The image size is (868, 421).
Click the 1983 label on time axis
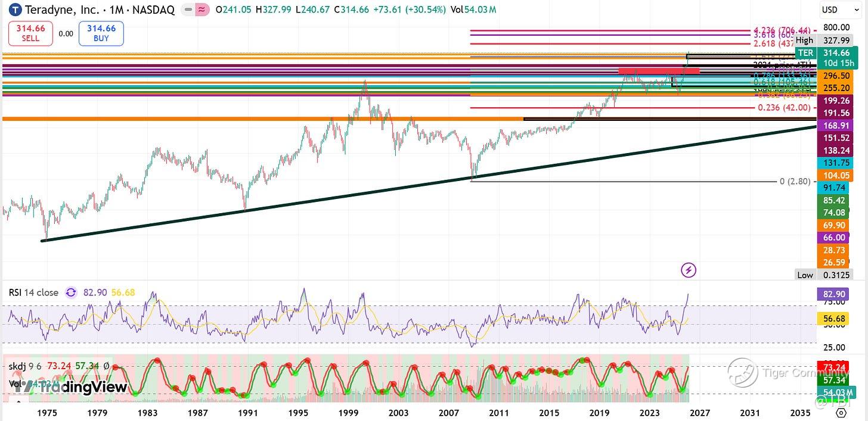pyautogui.click(x=147, y=413)
